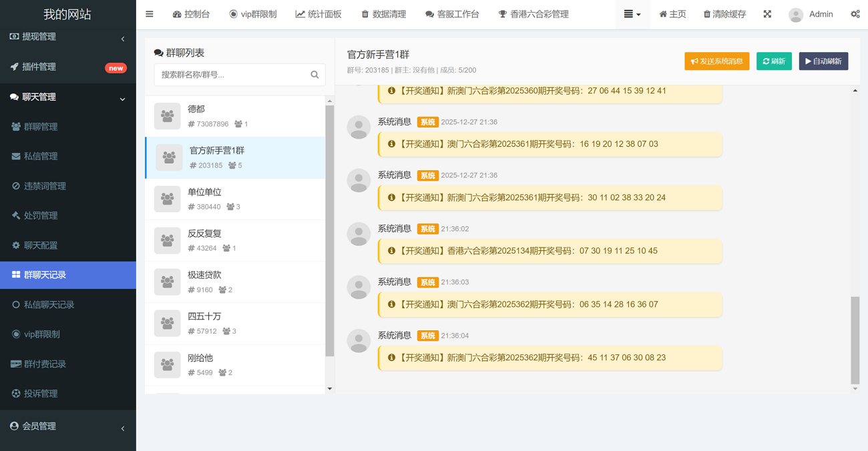
Task: Toggle 自动刷新 auto refresh button
Action: coord(823,61)
